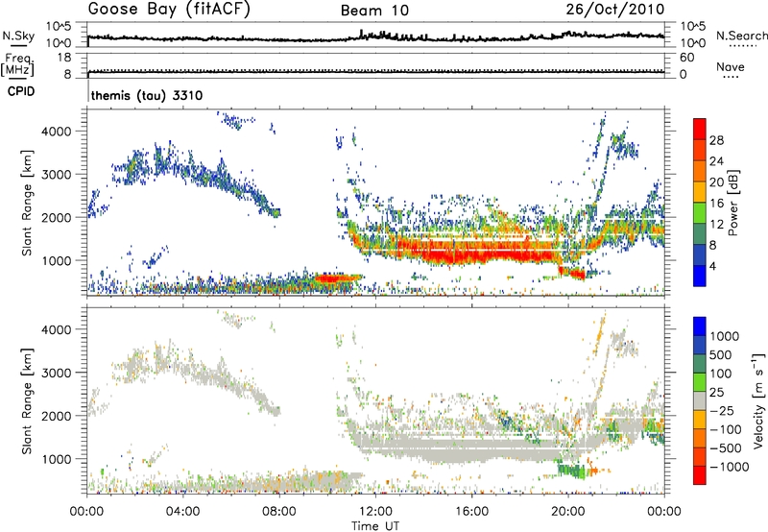Click the solid line sample under N.Sky
Screen dimensions: 768x532
[x=17, y=46]
